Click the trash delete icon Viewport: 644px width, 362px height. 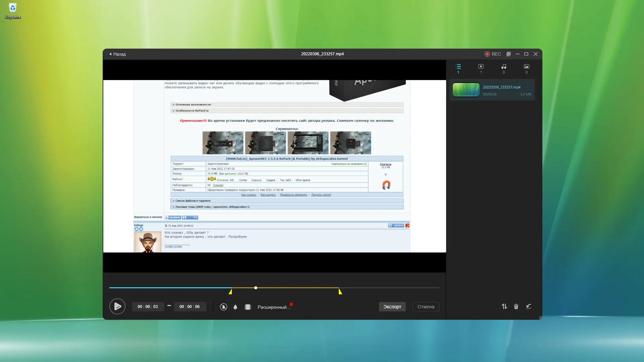tap(516, 306)
